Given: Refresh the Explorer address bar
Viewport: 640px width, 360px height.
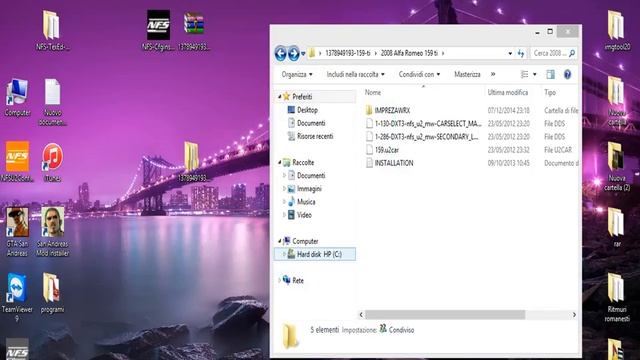Looking at the screenshot, I should coord(521,53).
